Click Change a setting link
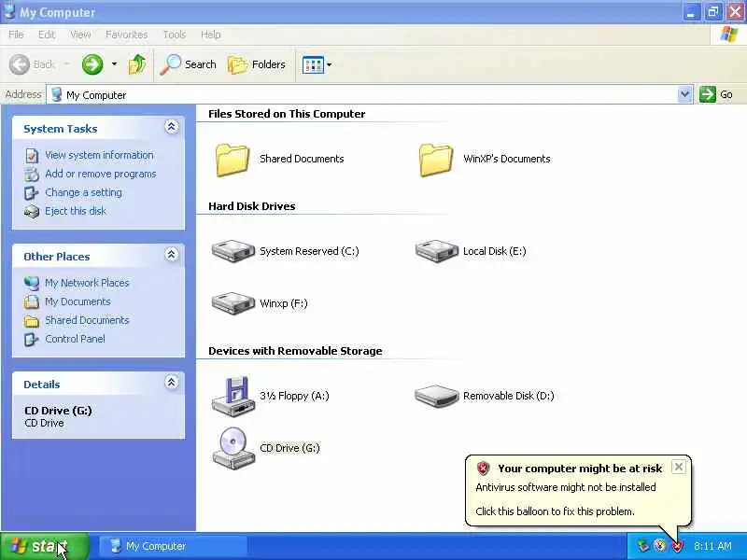 (x=83, y=192)
